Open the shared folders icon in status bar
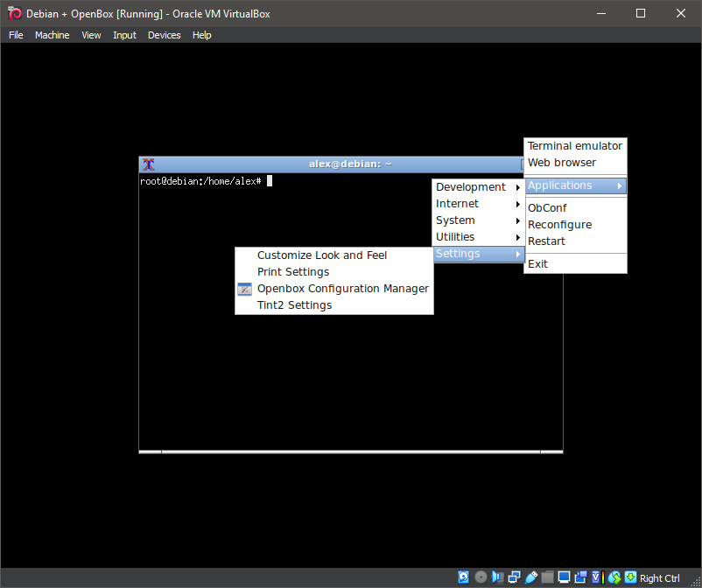 547,577
